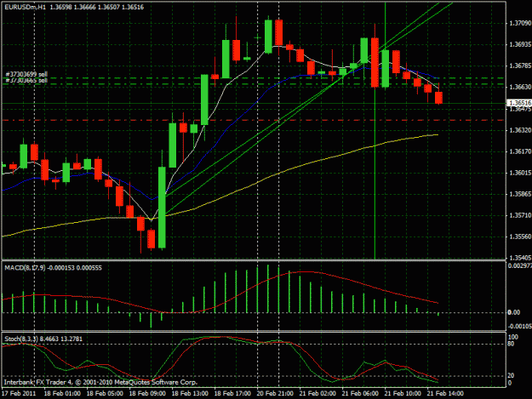The image size is (532, 399).
Task: Click the 80 level on the Stoch scale
Action: point(512,344)
